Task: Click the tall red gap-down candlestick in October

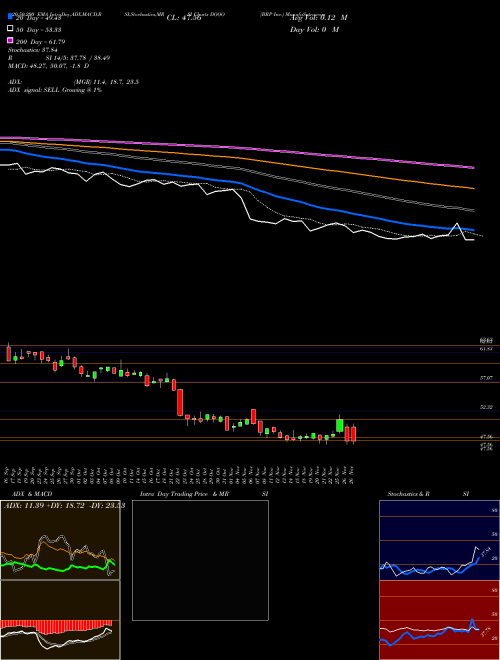Action: (x=180, y=402)
